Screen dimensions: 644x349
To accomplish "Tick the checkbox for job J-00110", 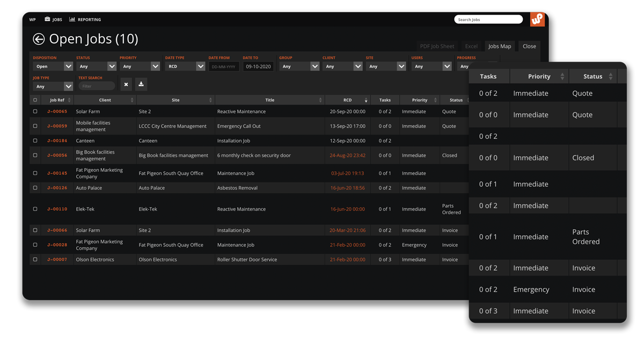I will point(35,209).
